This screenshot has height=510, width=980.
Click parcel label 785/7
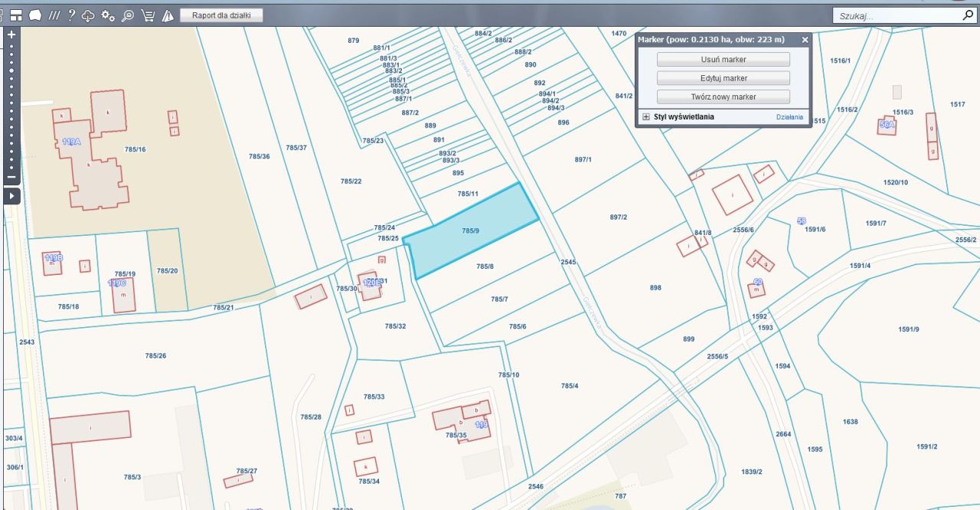[x=499, y=299]
